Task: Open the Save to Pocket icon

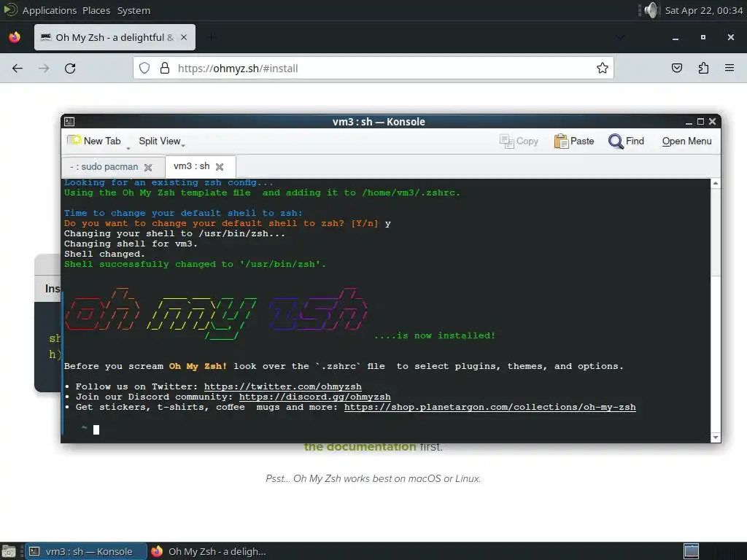Action: [676, 68]
